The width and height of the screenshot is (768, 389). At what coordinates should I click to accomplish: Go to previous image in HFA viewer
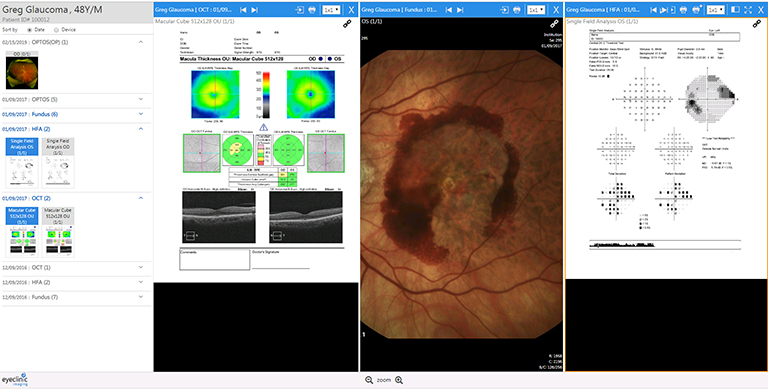pos(653,10)
